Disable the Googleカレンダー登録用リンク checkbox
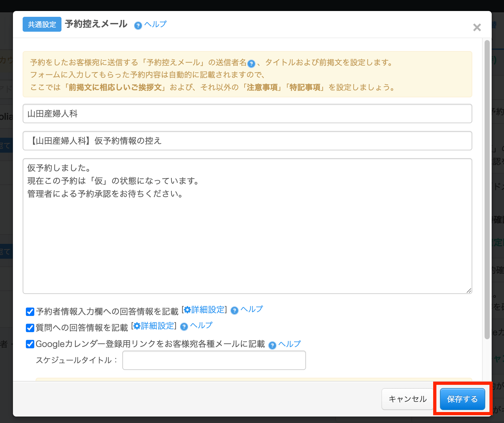 click(x=30, y=344)
